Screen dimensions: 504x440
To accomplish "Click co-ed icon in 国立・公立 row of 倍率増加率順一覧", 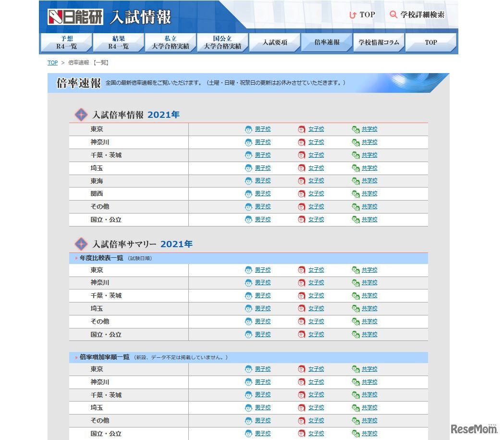I will click(x=356, y=434).
